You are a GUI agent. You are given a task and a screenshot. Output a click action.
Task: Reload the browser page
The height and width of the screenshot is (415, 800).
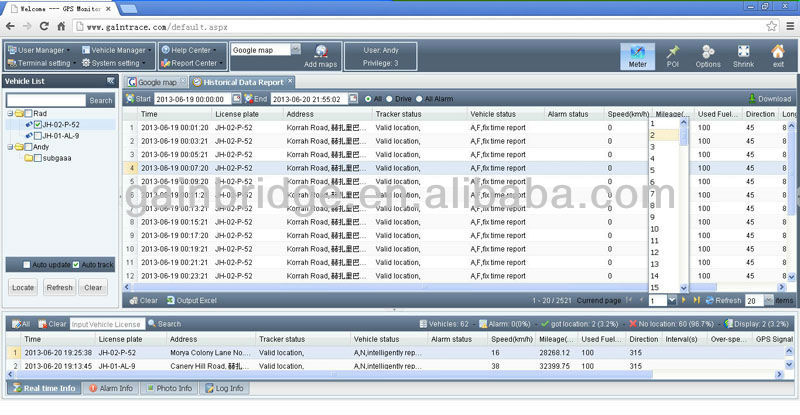click(x=44, y=26)
